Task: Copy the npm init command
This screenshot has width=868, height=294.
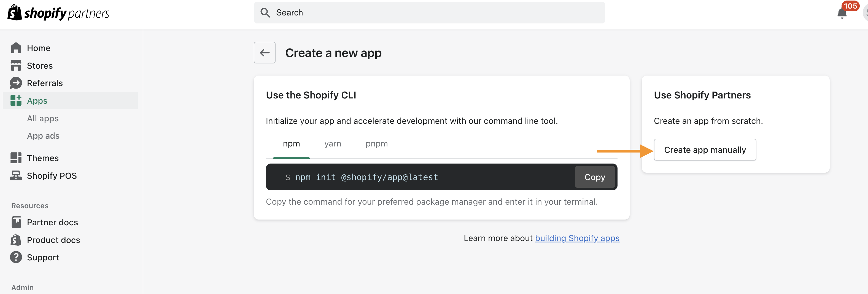Action: pos(595,177)
